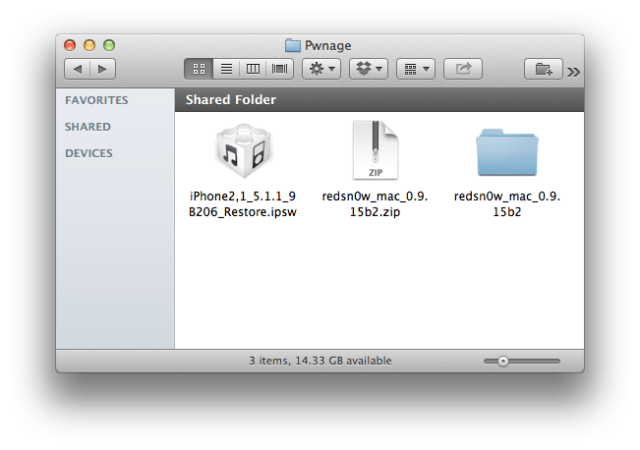
Task: Click the Favorites sidebar heading
Action: coord(96,101)
